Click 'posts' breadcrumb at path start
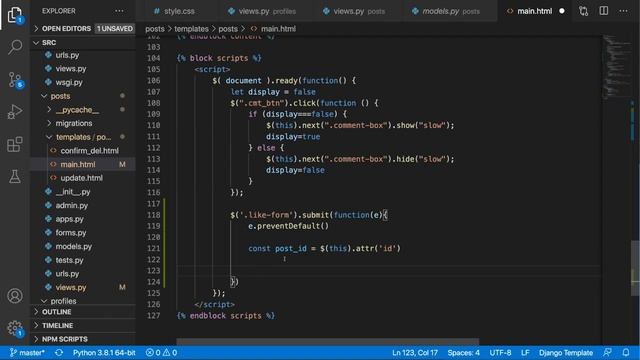The image size is (640, 360). pyautogui.click(x=155, y=29)
